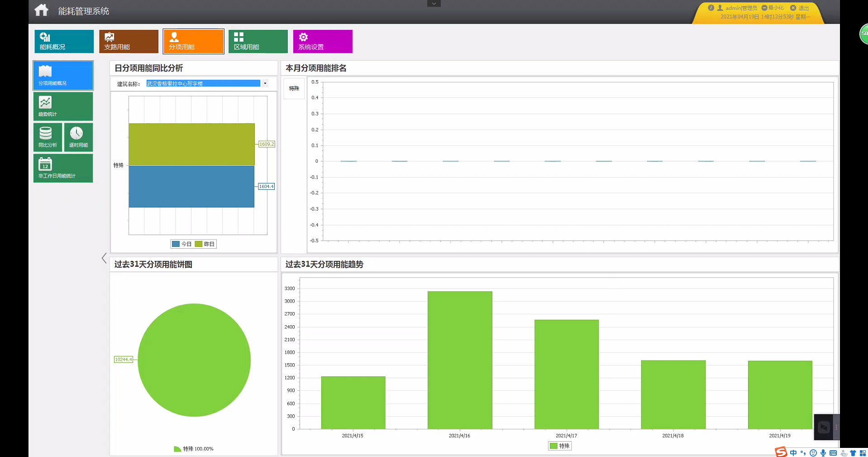Expand the top-center pull-down handle

pos(434,4)
